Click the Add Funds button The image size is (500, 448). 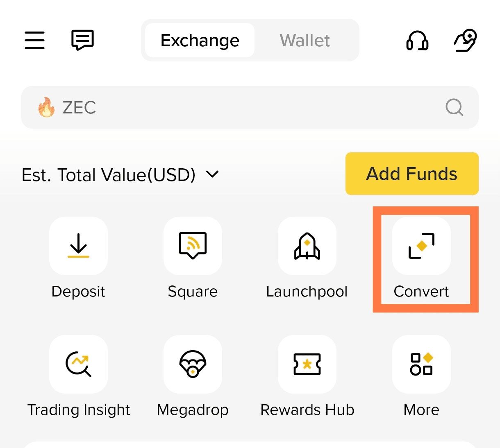[412, 174]
